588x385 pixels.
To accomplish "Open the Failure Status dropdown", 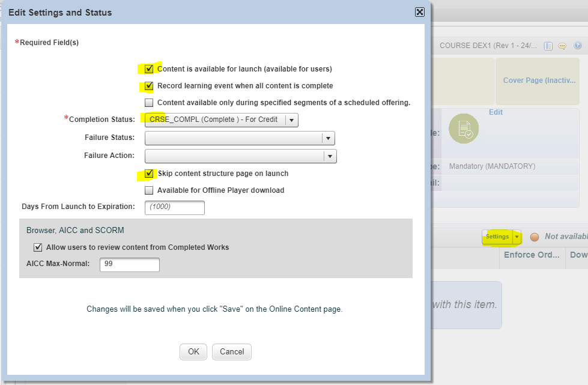I will [240, 138].
